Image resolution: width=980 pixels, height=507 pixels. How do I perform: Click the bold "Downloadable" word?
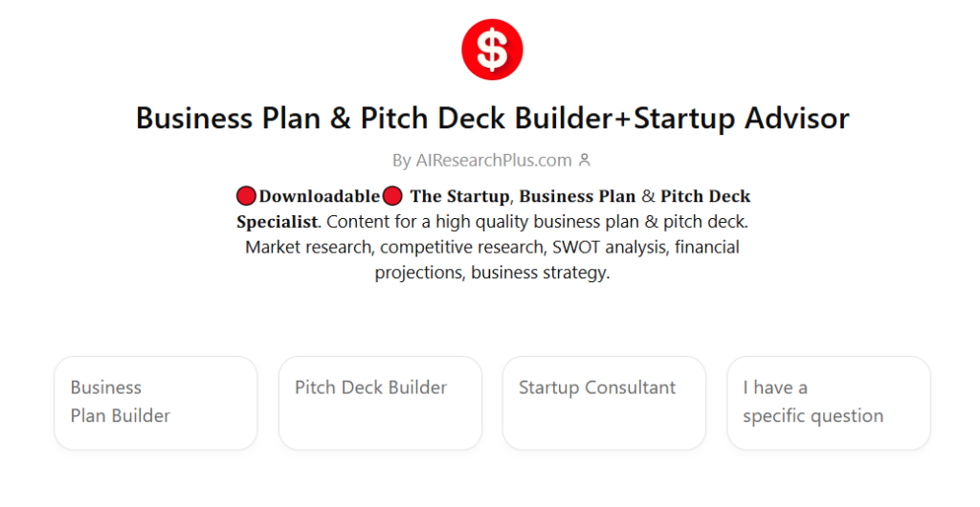pyautogui.click(x=319, y=197)
